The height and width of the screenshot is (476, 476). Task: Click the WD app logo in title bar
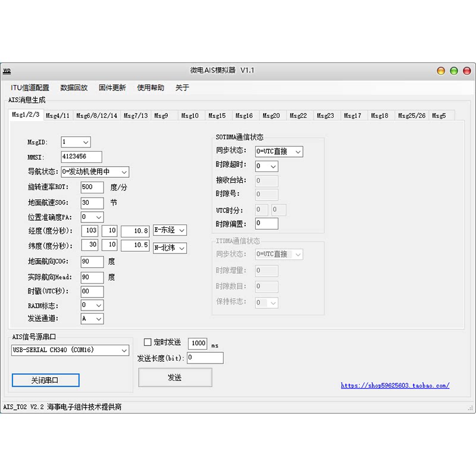point(7,71)
